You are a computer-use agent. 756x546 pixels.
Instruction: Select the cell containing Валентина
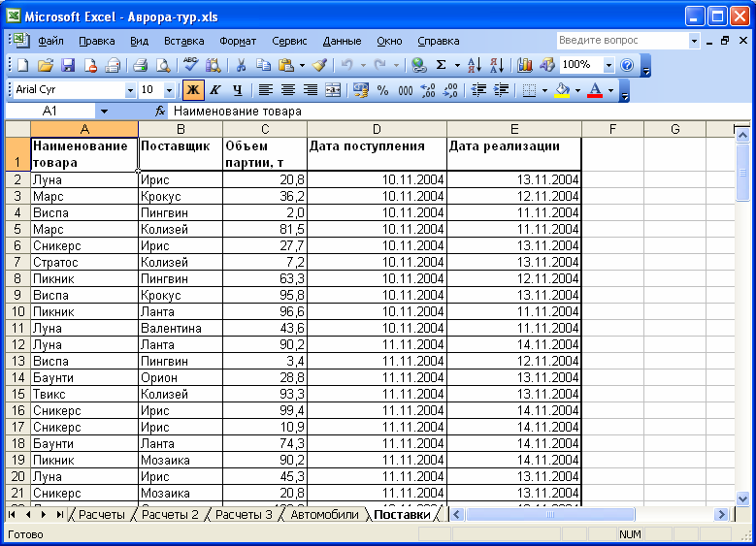pyautogui.click(x=181, y=328)
